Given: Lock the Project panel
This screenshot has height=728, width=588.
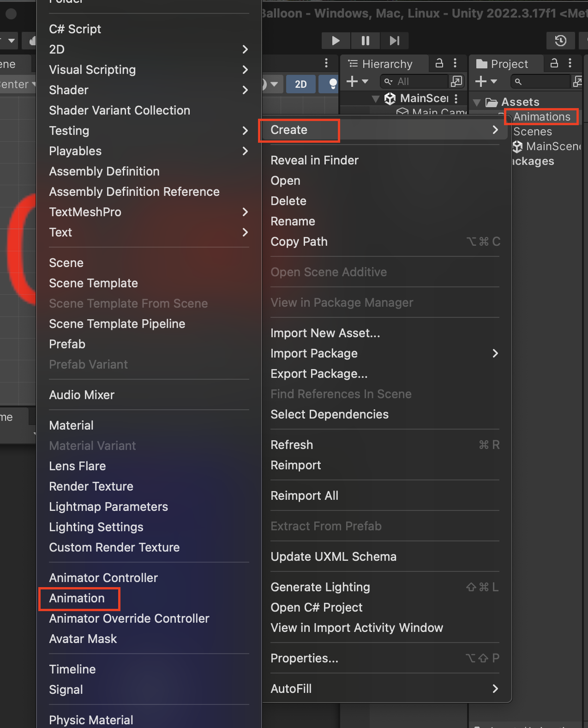Looking at the screenshot, I should [x=554, y=63].
